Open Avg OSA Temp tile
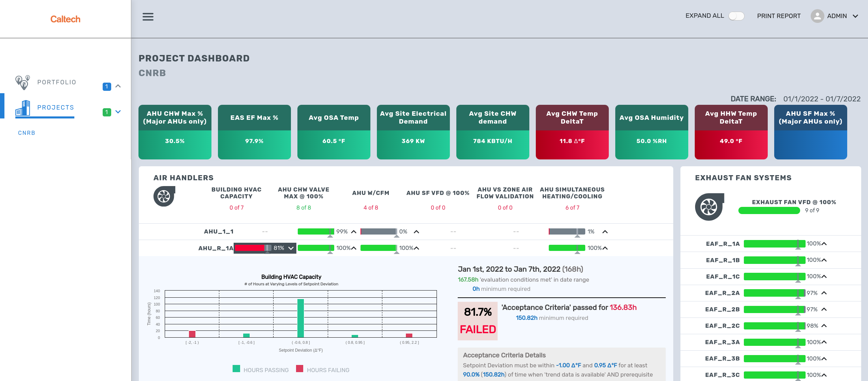Viewport: 868px width, 381px height. click(334, 132)
